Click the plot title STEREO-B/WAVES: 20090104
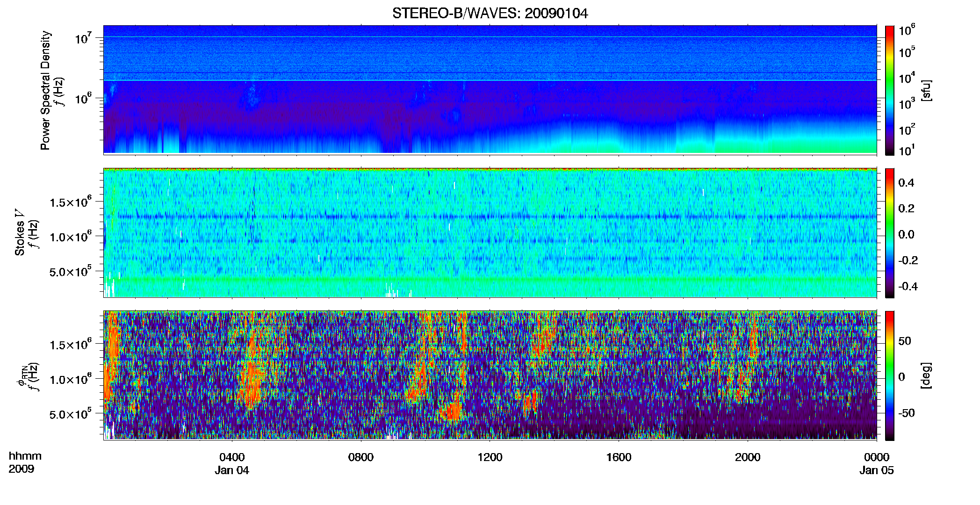 coord(490,13)
